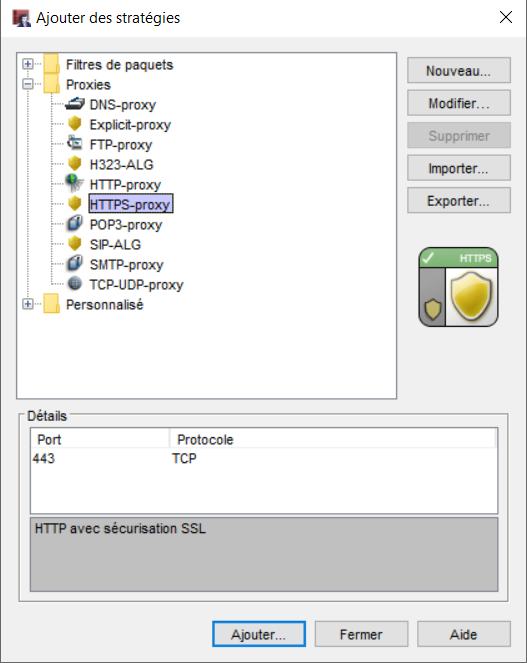527x663 pixels.
Task: Click the large HTTPS shield preview image
Action: pos(458,287)
